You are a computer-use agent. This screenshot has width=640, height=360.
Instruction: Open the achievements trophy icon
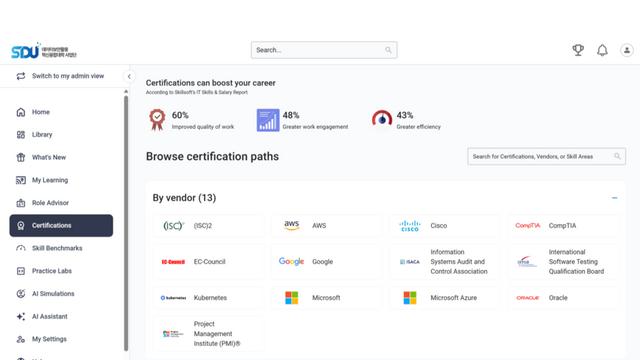(x=578, y=50)
